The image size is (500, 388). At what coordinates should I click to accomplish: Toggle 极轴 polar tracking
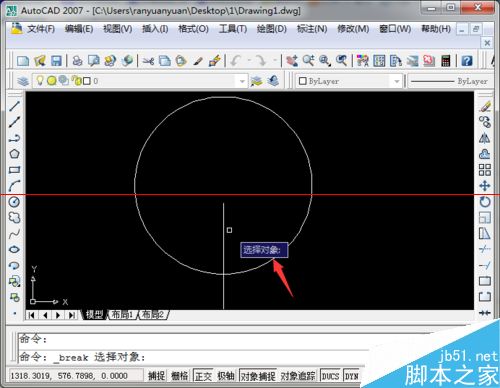226,376
